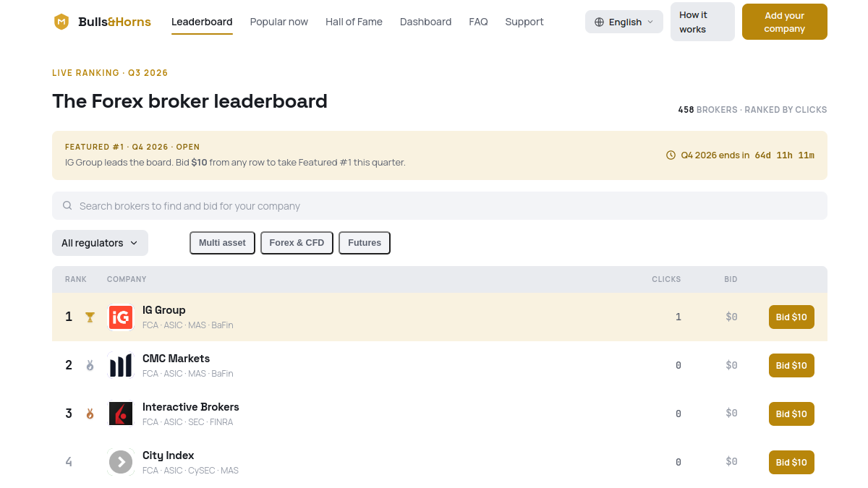The width and height of the screenshot is (868, 488).
Task: Open the Hall of Fame tab
Action: coord(354,22)
